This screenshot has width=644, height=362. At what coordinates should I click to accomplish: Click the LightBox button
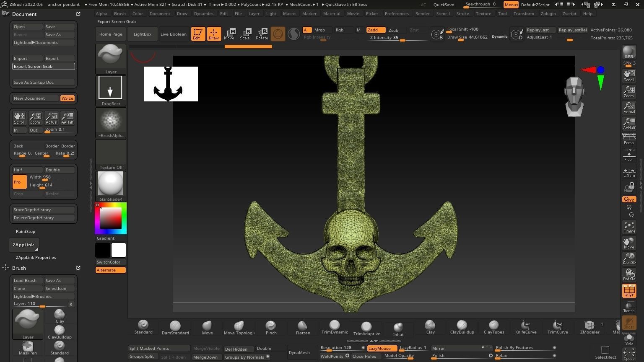coord(142,34)
